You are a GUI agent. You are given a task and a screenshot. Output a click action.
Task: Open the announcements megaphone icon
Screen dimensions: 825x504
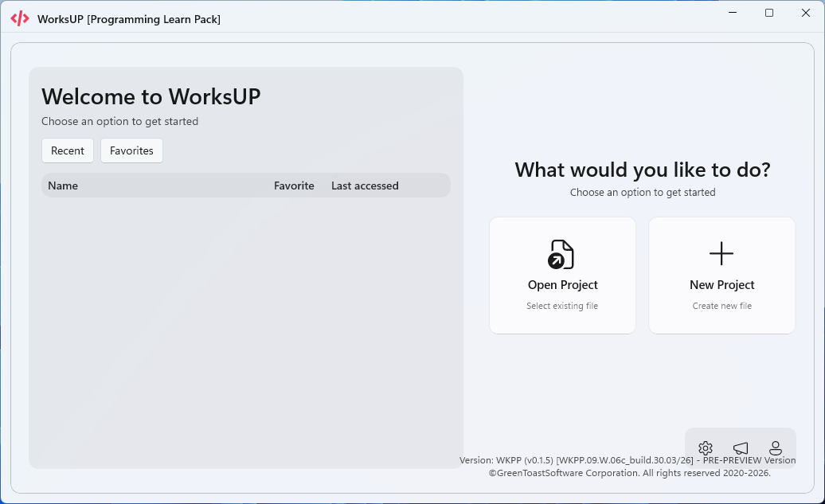tap(741, 447)
